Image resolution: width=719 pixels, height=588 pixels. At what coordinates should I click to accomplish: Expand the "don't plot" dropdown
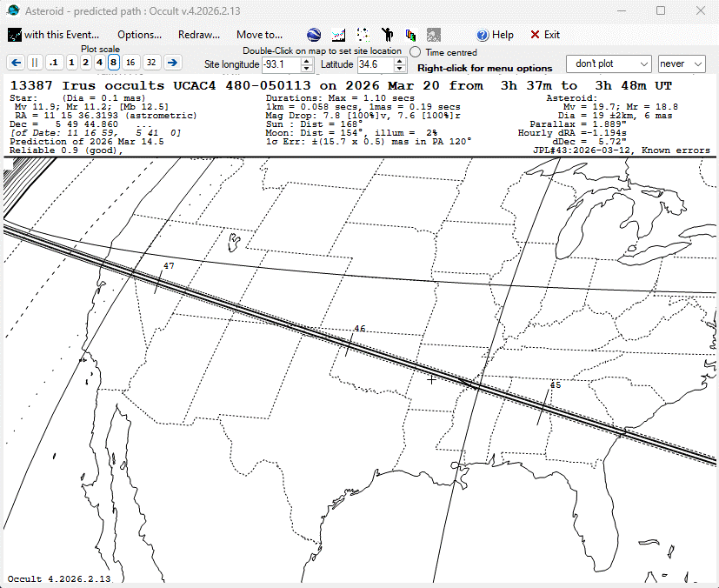coord(609,63)
